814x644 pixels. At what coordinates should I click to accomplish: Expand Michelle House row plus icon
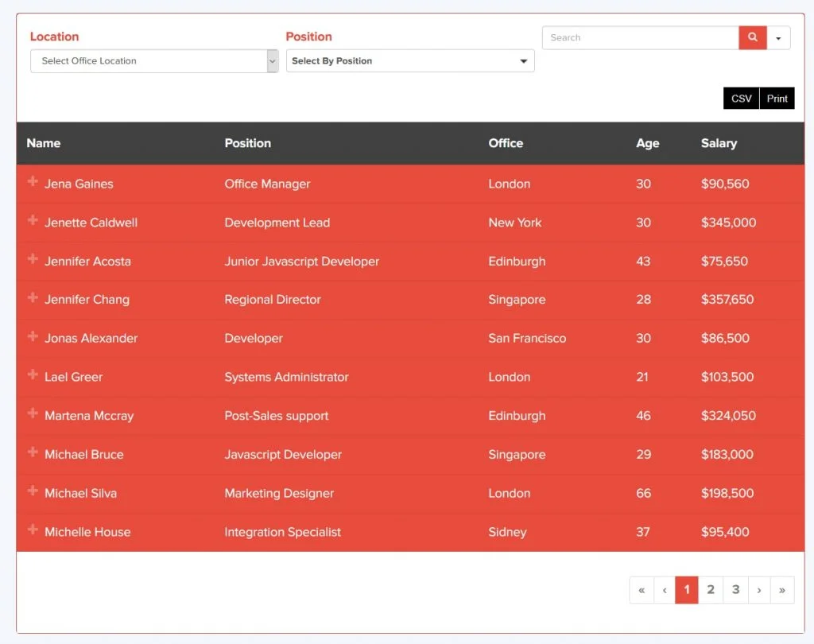[x=33, y=530]
